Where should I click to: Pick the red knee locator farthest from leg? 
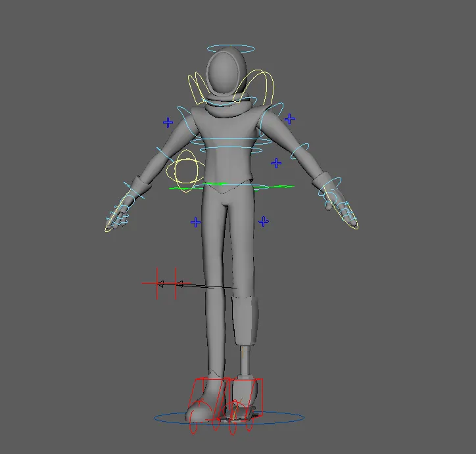coord(157,284)
